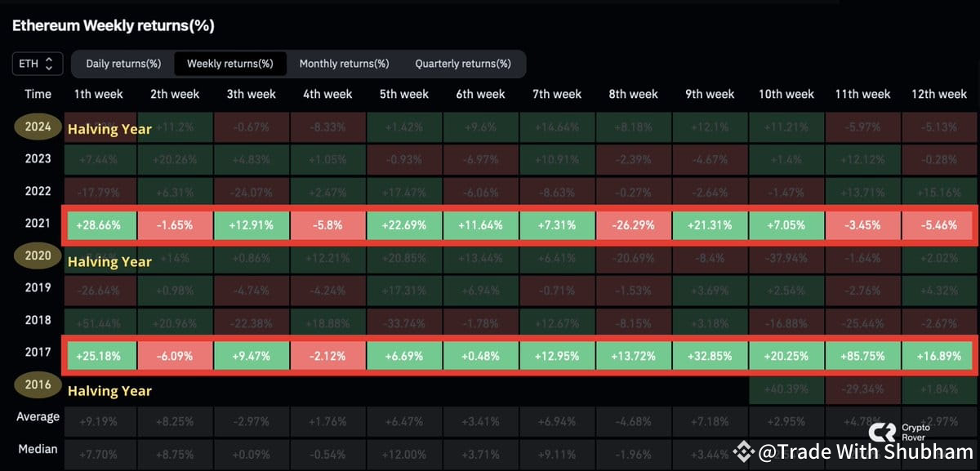
Task: Select the 2022 row label
Action: pos(38,190)
